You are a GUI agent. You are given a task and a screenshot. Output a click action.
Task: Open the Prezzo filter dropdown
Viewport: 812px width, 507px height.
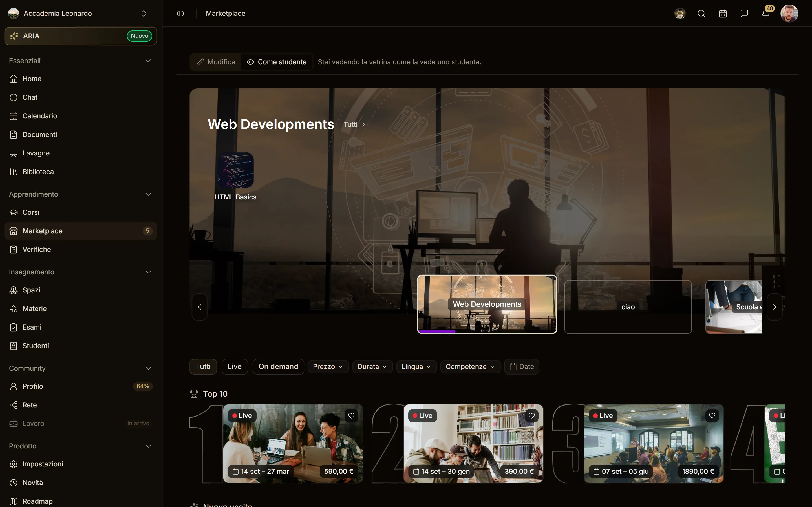click(328, 366)
